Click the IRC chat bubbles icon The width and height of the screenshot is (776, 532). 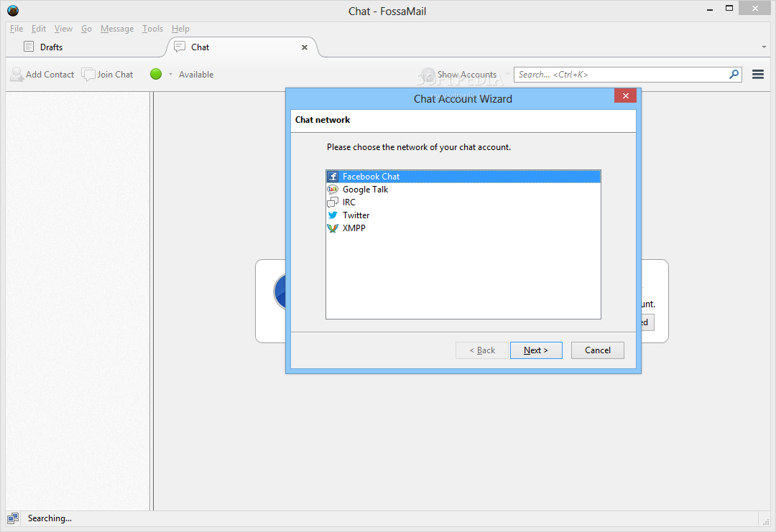coord(333,202)
